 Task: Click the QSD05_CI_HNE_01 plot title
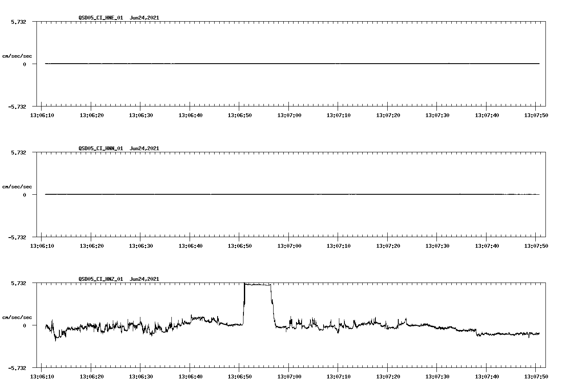tap(119, 18)
